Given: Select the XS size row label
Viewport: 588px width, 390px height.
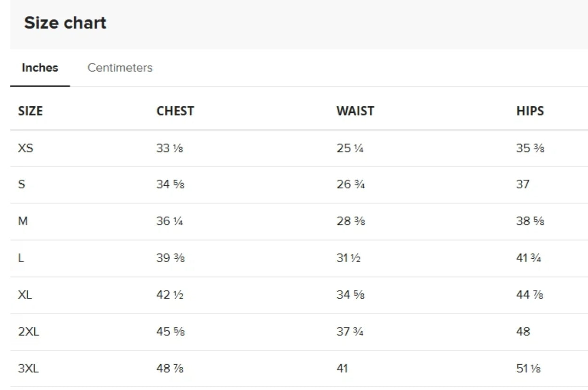Looking at the screenshot, I should [x=25, y=148].
